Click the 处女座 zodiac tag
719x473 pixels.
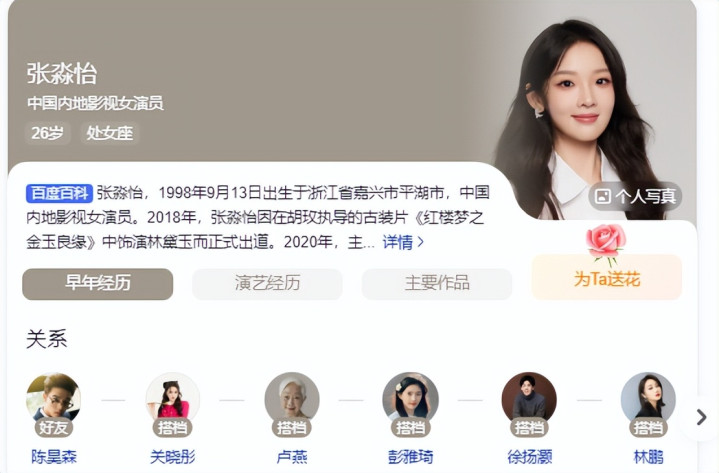(110, 133)
